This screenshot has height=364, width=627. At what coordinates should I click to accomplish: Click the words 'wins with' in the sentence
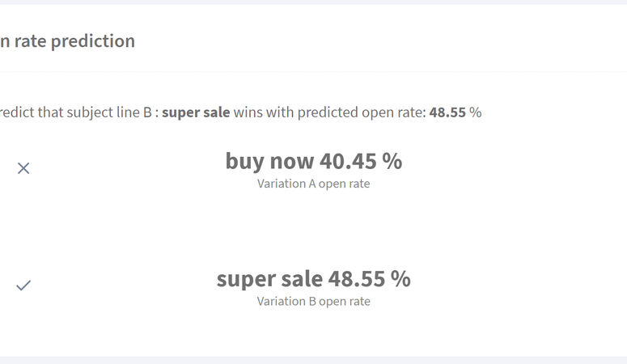[263, 112]
